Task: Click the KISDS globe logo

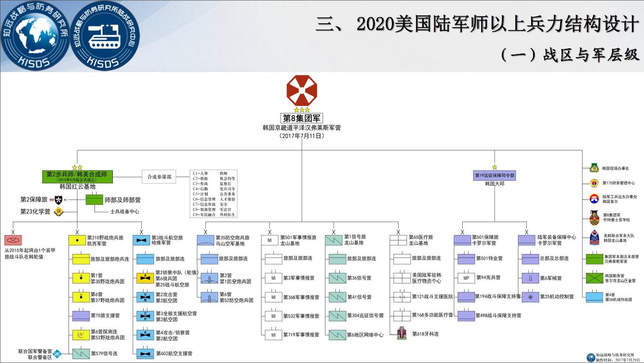Action: tap(36, 36)
